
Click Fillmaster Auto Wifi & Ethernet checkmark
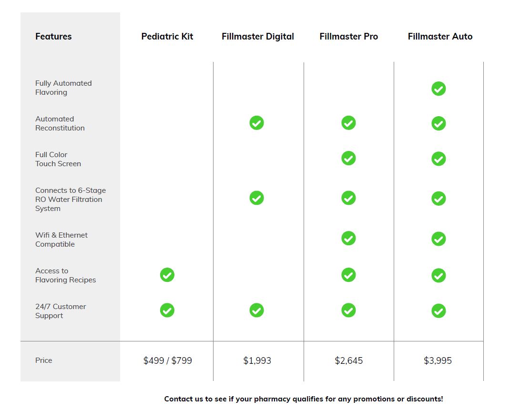(439, 239)
